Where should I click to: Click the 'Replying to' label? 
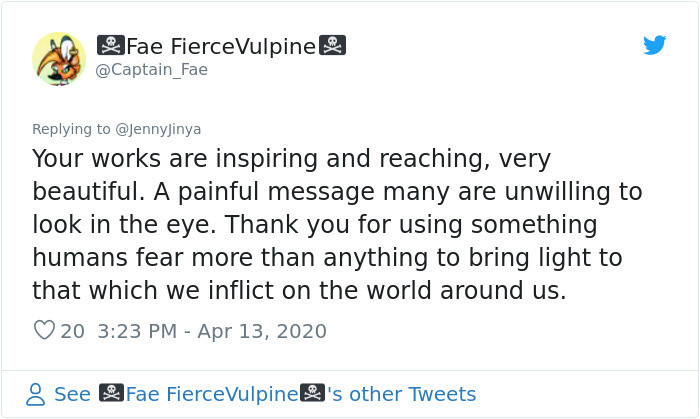pyautogui.click(x=71, y=129)
